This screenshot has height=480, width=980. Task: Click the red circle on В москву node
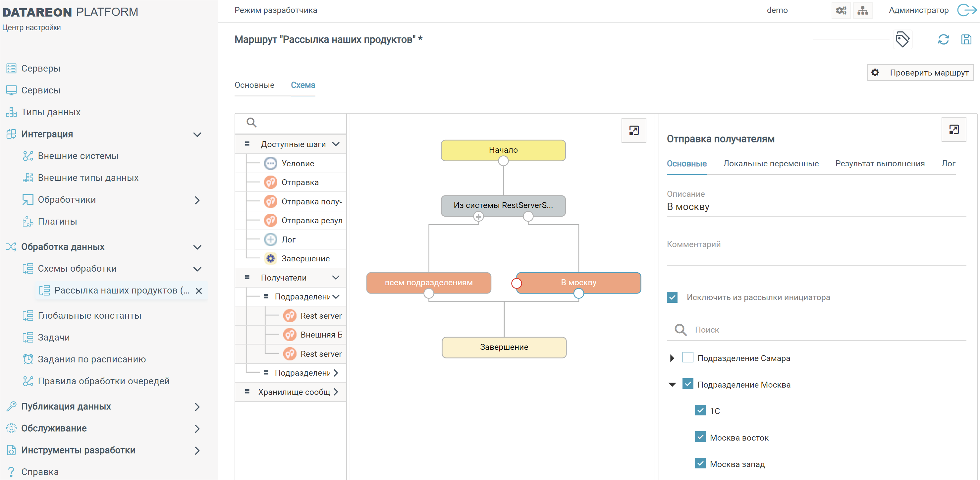[x=516, y=283]
